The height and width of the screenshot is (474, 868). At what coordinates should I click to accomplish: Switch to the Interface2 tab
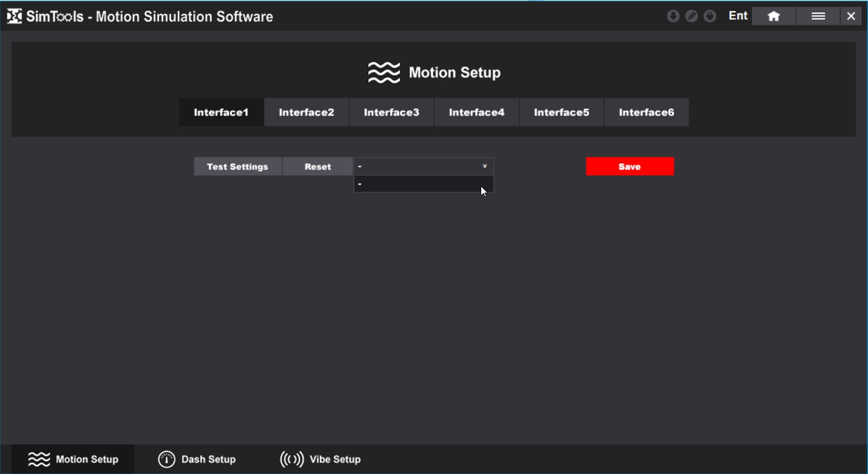coord(306,112)
